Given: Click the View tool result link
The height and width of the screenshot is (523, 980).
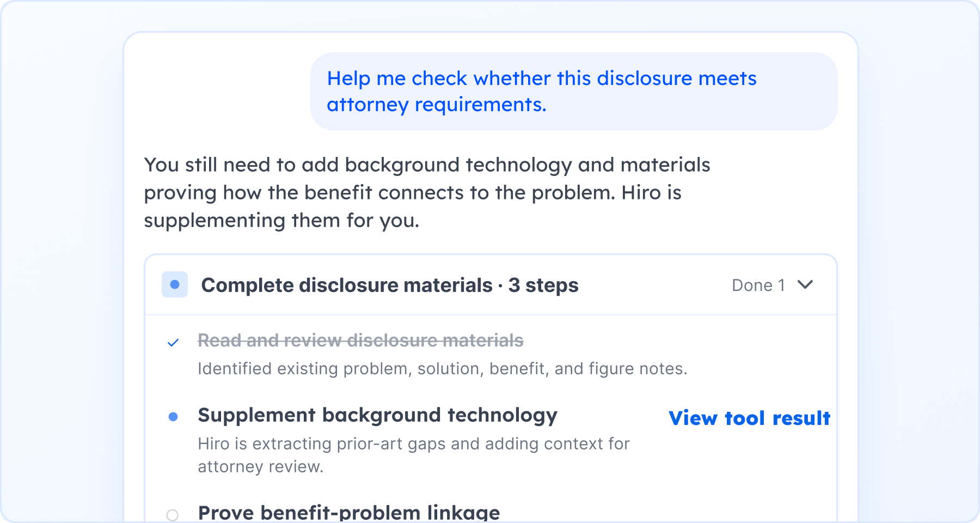Looking at the screenshot, I should coord(749,418).
